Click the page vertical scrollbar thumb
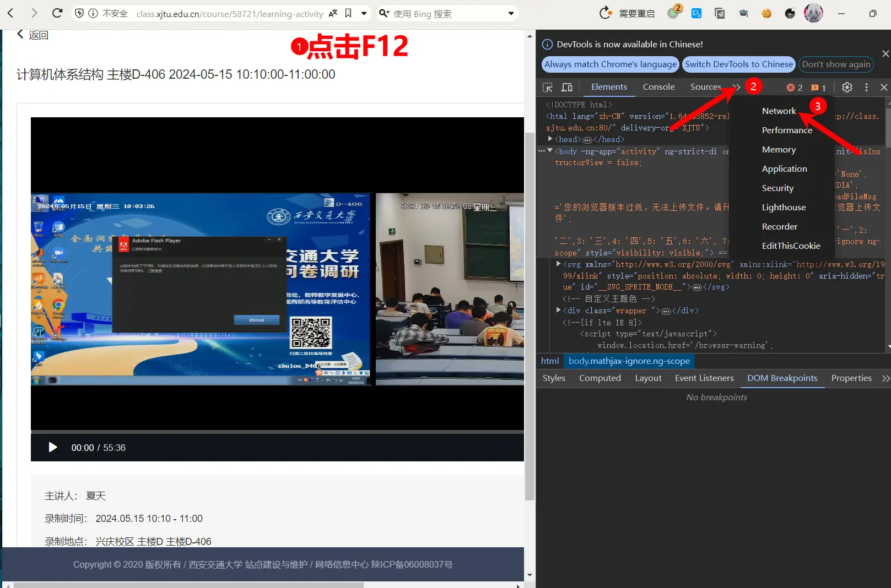The height and width of the screenshot is (588, 891). [530, 316]
